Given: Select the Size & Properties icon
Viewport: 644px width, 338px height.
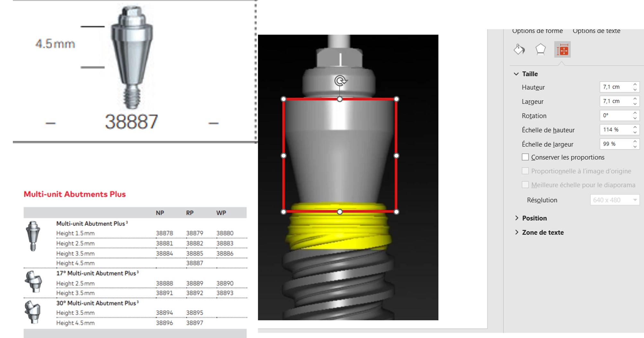Looking at the screenshot, I should (x=562, y=50).
